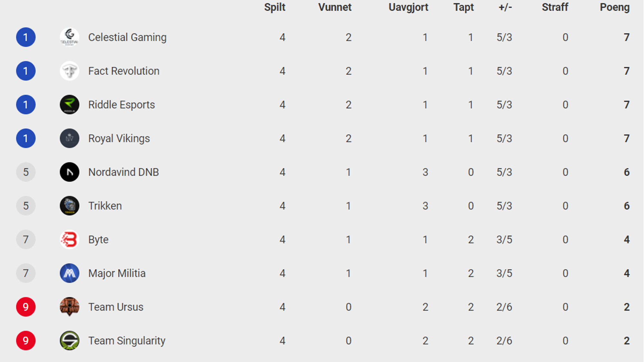Click the blue rank 1 badge for Royal Vikings
The image size is (644, 362).
[x=26, y=138]
